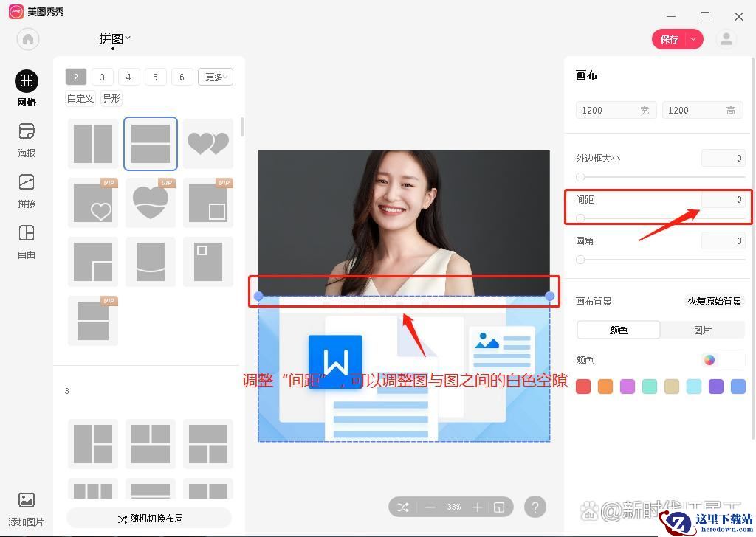Pick the red color swatch

coord(583,387)
